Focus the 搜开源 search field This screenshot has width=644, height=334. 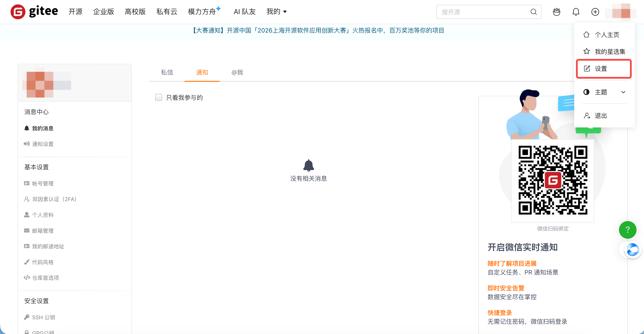[489, 12]
